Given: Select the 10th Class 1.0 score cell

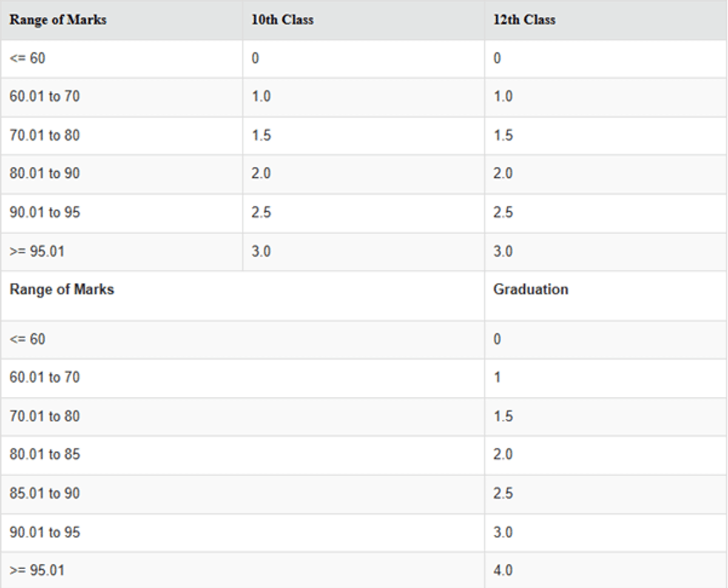Looking at the screenshot, I should tap(261, 96).
